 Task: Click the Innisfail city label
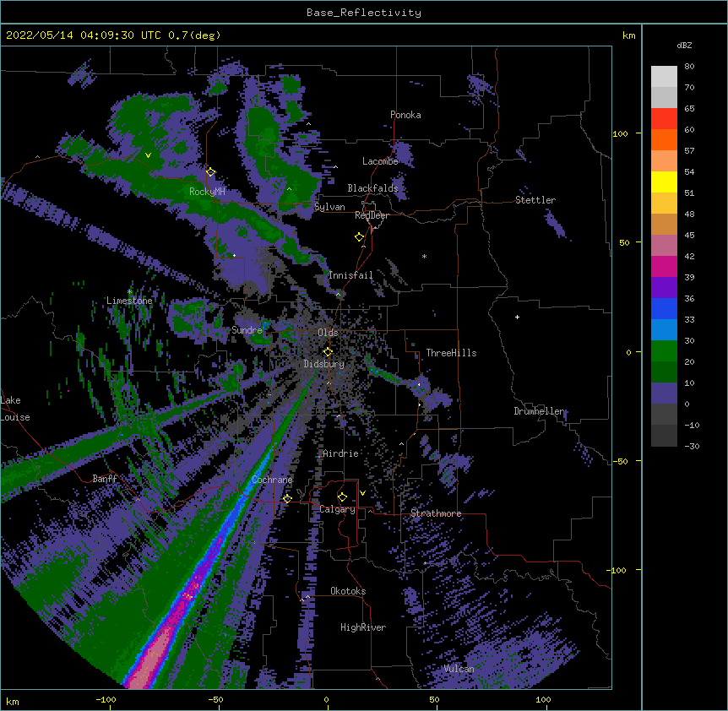[350, 275]
